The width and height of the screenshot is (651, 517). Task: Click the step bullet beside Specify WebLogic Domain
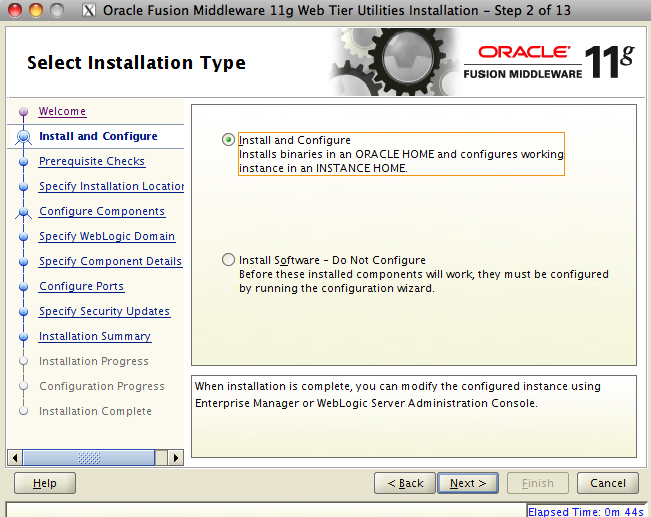[24, 237]
